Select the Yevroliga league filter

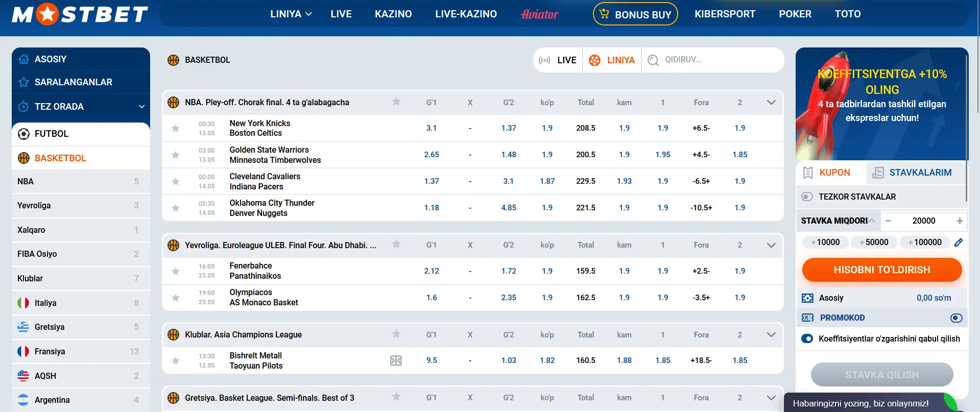pyautogui.click(x=81, y=206)
